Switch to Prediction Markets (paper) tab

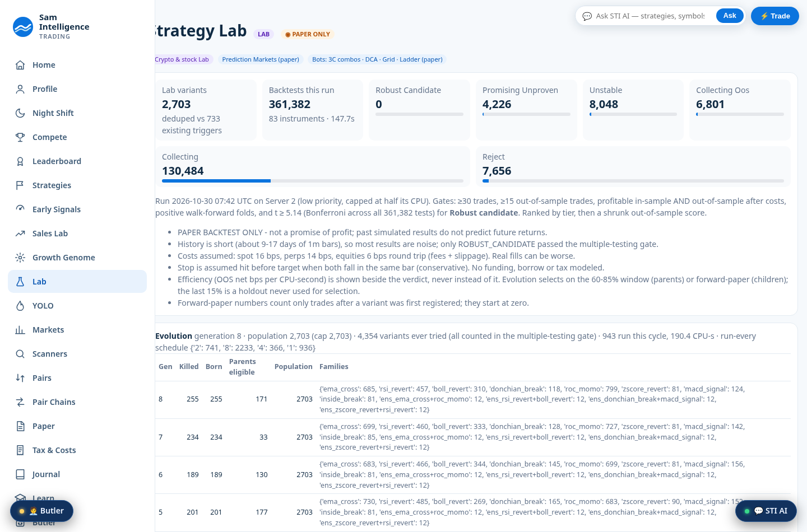[x=261, y=59]
